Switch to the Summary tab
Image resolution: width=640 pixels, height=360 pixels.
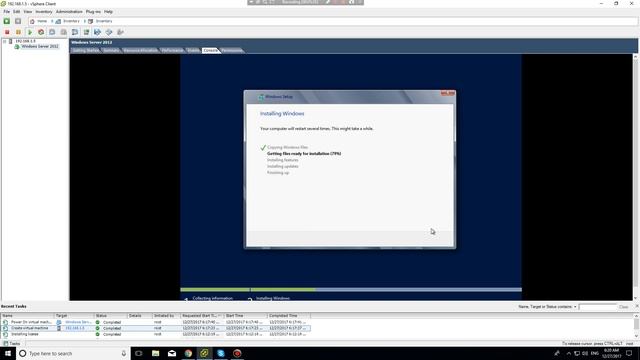pyautogui.click(x=111, y=51)
